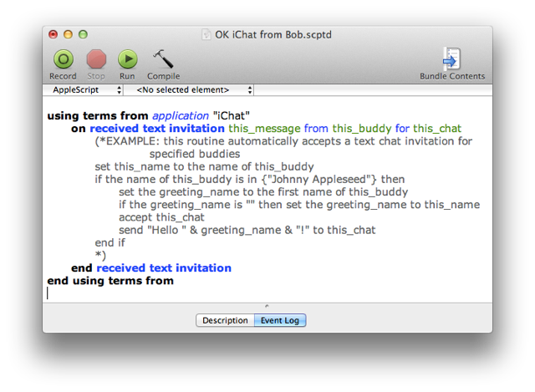Viewport: 535px width, 392px height.
Task: Click the "end using terms from" line
Action: click(110, 281)
